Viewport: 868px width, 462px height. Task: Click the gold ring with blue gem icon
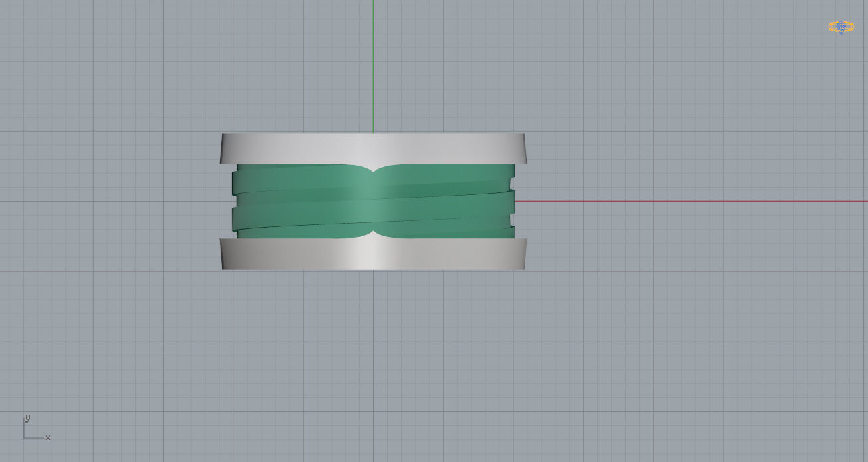[x=841, y=27]
